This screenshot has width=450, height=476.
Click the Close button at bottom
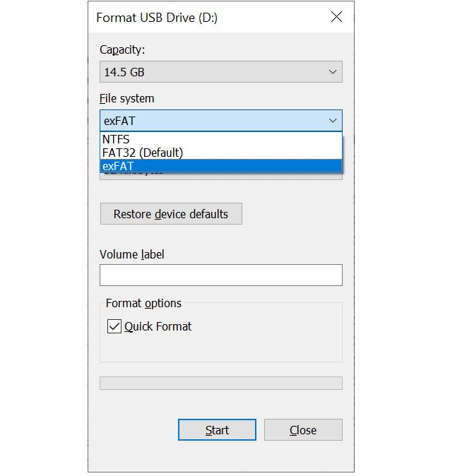pyautogui.click(x=303, y=430)
